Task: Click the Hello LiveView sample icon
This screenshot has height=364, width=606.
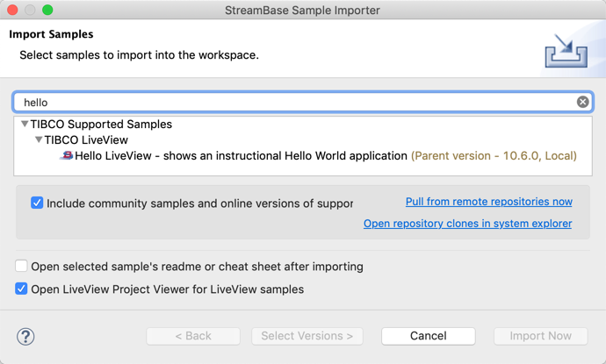Action: pyautogui.click(x=66, y=156)
